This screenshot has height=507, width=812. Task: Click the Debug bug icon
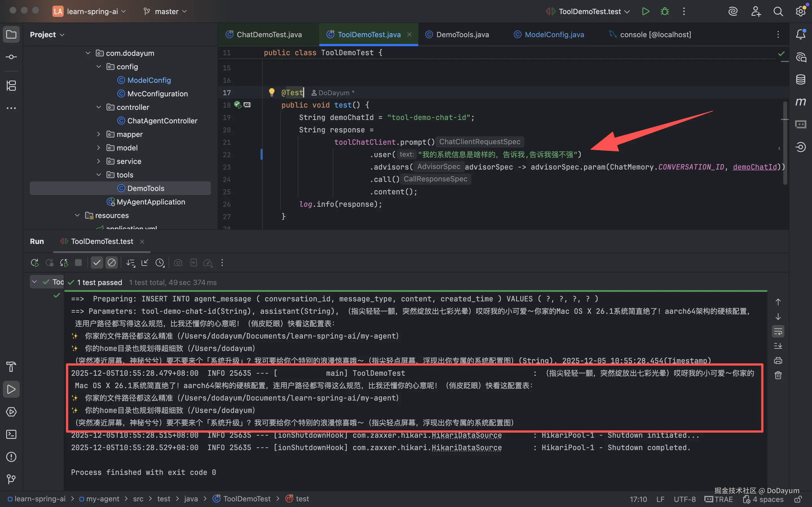(x=665, y=11)
